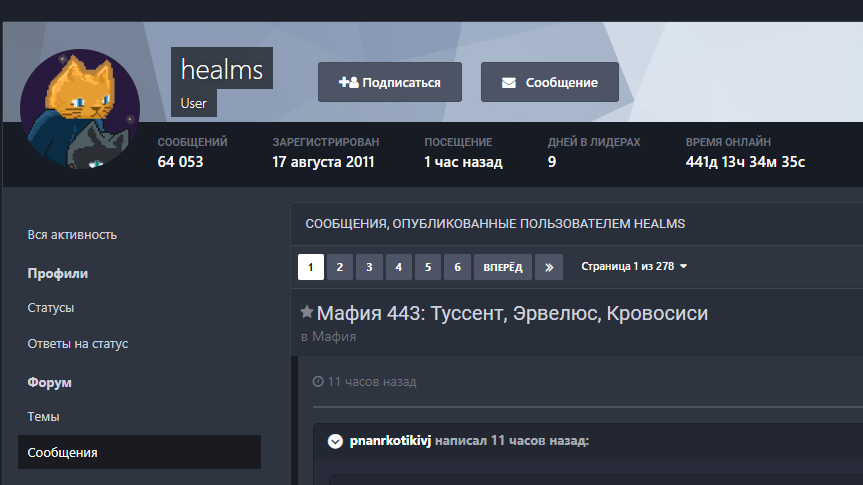Go to page 3 in pagination

click(369, 267)
